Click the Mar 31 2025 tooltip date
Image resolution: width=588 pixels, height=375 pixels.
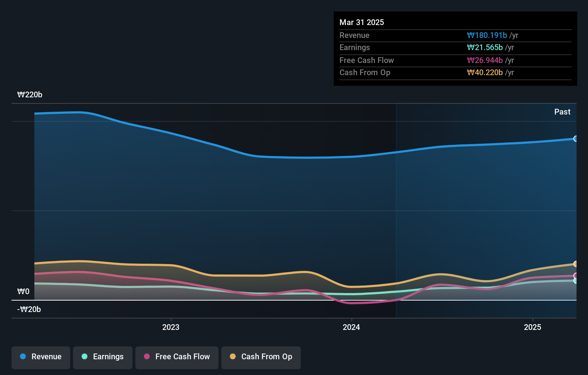coord(362,23)
